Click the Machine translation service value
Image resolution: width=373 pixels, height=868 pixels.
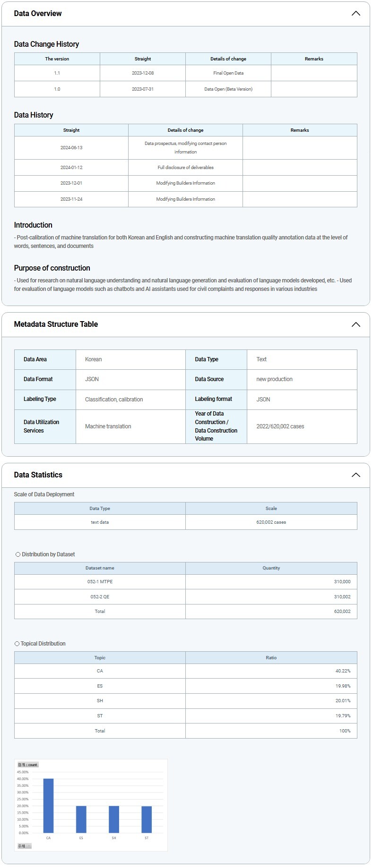[108, 426]
